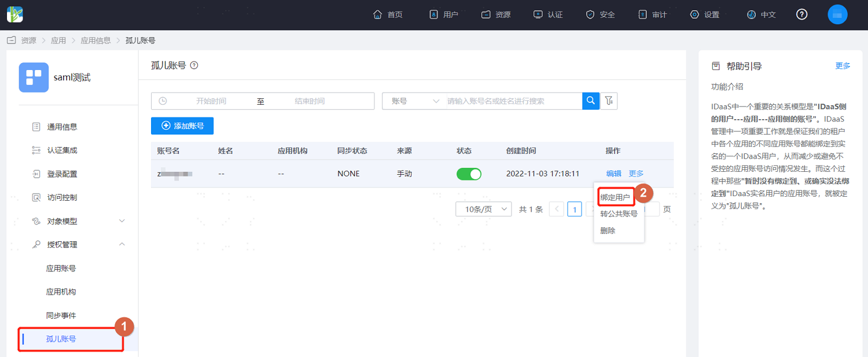The width and height of the screenshot is (868, 357).
Task: Click the 编辑 link in the row
Action: tap(613, 174)
